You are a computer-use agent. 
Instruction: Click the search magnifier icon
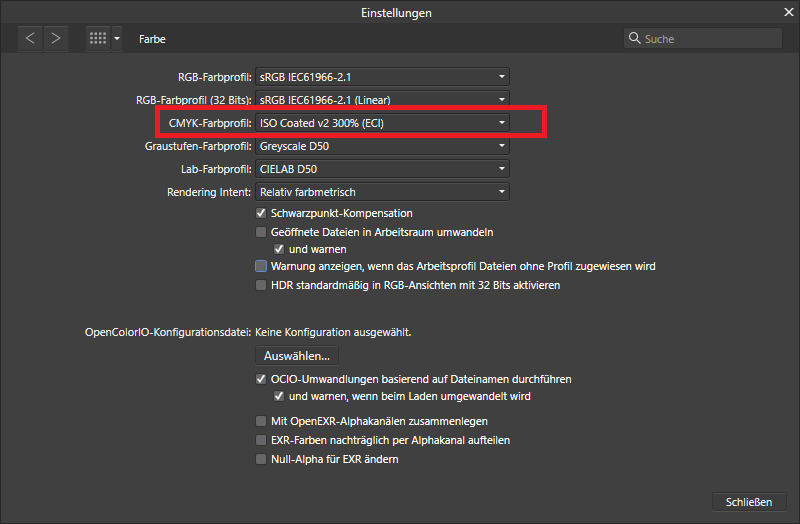point(634,39)
